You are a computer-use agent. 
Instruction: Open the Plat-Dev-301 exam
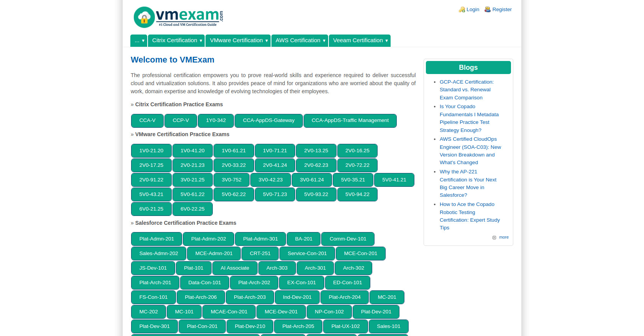coord(154,326)
